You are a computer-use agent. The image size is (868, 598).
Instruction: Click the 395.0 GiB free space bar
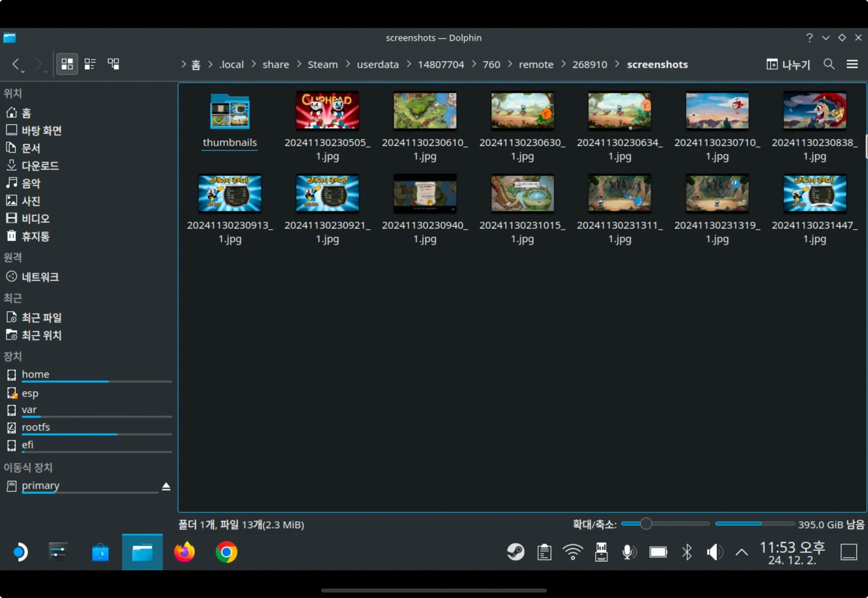[755, 524]
